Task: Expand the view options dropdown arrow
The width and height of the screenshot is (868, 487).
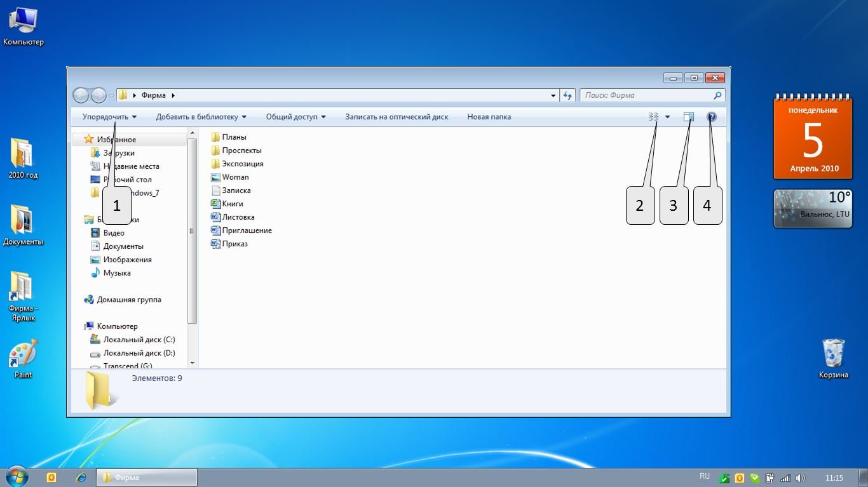Action: pos(667,117)
